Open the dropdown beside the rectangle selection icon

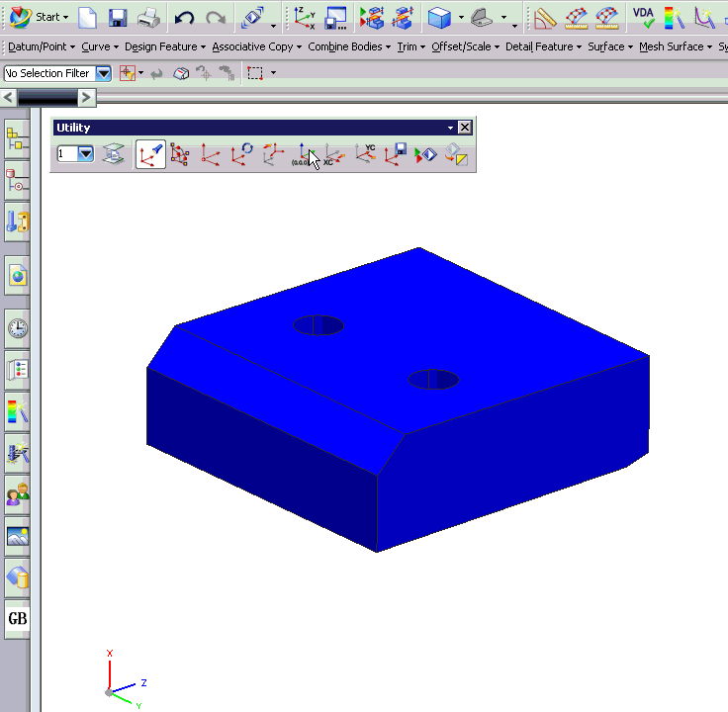[x=273, y=73]
